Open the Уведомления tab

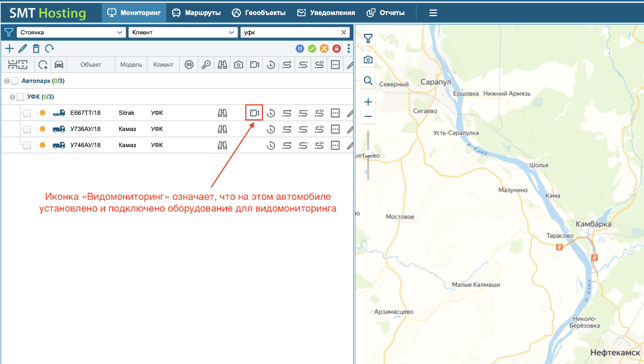point(326,12)
